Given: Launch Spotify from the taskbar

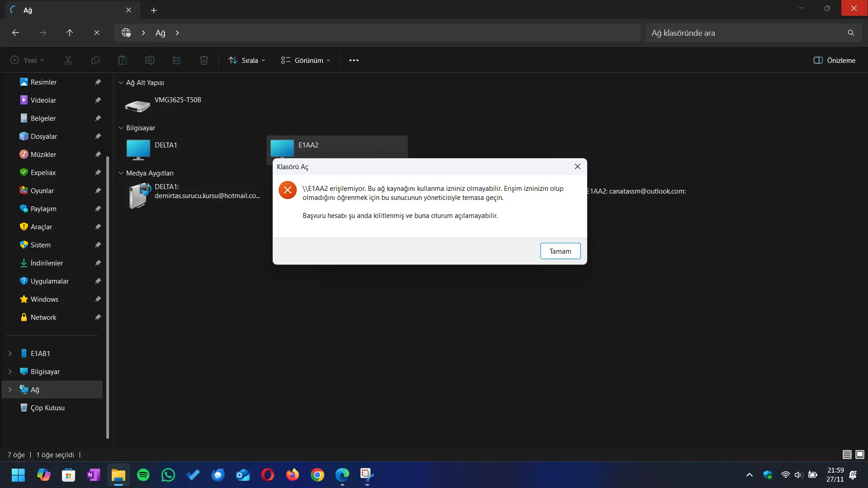Looking at the screenshot, I should pyautogui.click(x=143, y=475).
